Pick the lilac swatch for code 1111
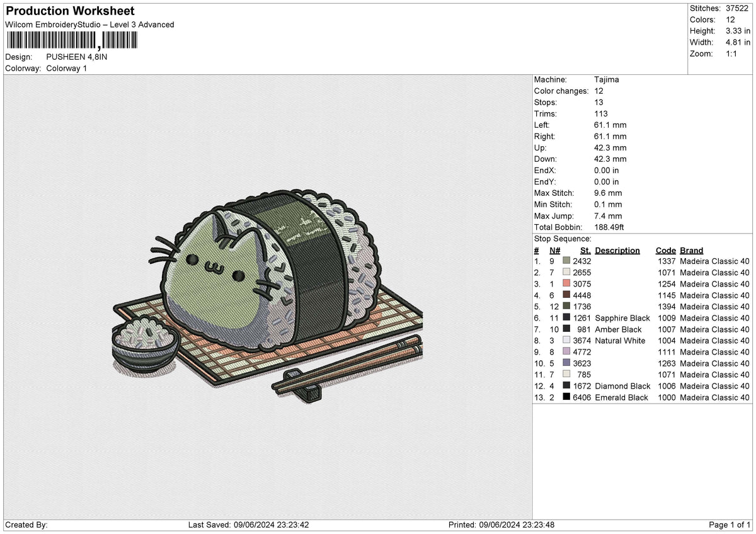Viewport: 756px width, 534px height. click(x=566, y=352)
